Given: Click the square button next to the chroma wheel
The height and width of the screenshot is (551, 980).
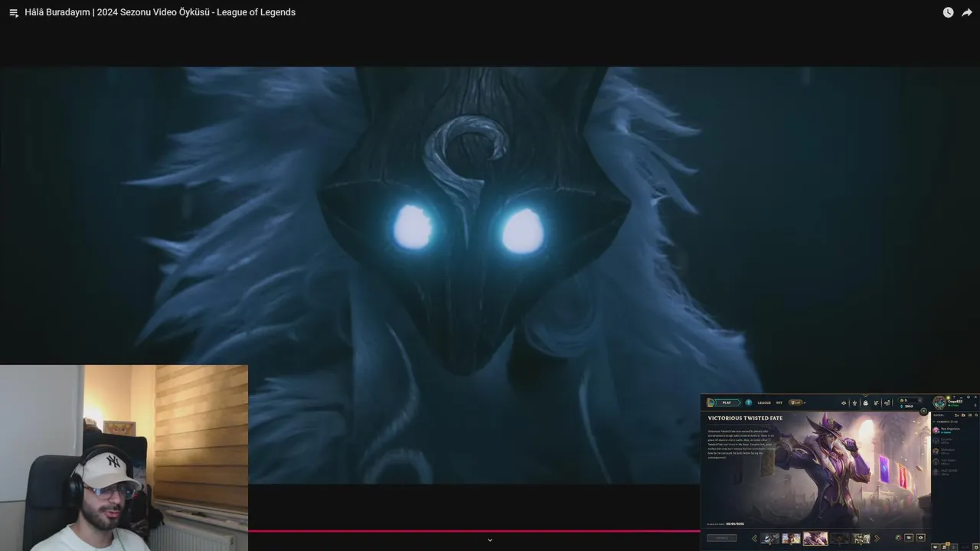Looking at the screenshot, I should [x=909, y=538].
